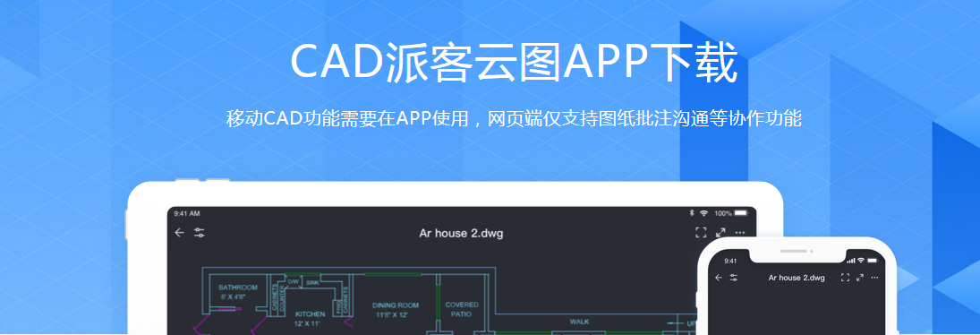980x335 pixels.
Task: Open the sliders settings icon on tablet
Action: pyautogui.click(x=200, y=233)
